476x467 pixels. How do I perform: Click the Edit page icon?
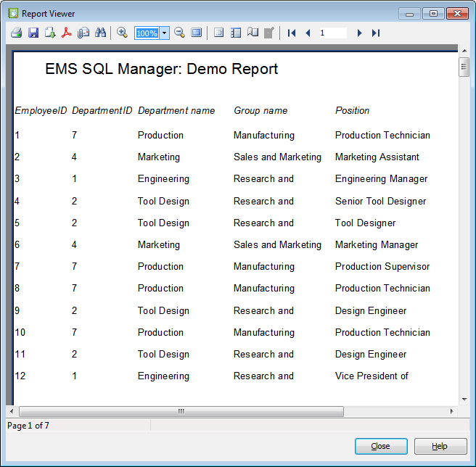pyautogui.click(x=269, y=33)
